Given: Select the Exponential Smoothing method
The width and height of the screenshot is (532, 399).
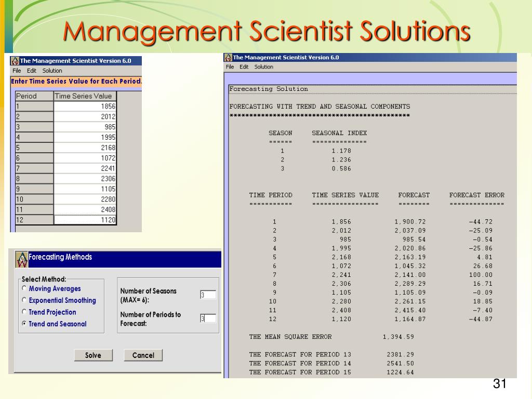Looking at the screenshot, I should [x=24, y=300].
